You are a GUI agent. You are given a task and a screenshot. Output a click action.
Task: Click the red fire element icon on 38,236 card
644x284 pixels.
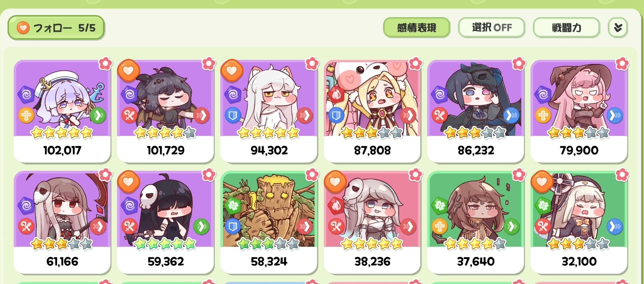(337, 205)
